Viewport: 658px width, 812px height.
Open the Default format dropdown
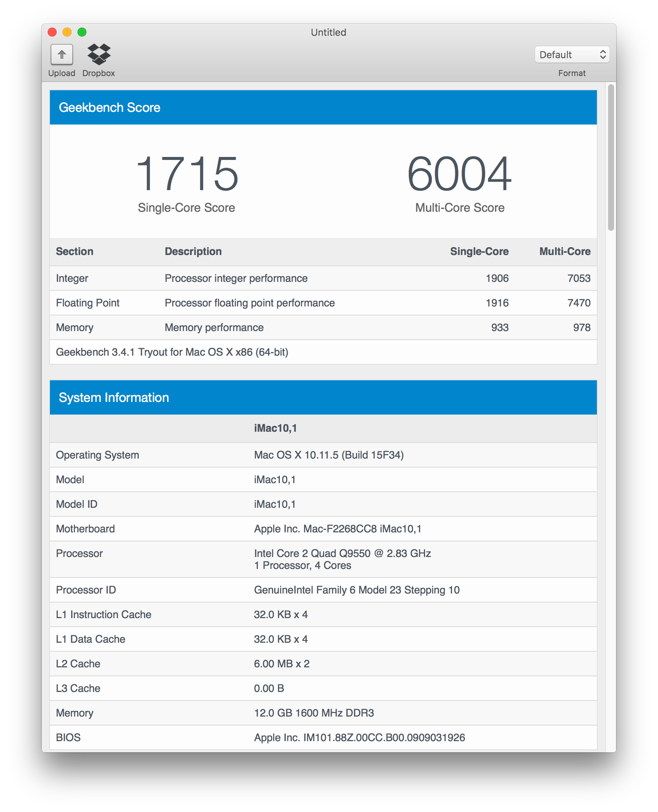click(572, 54)
